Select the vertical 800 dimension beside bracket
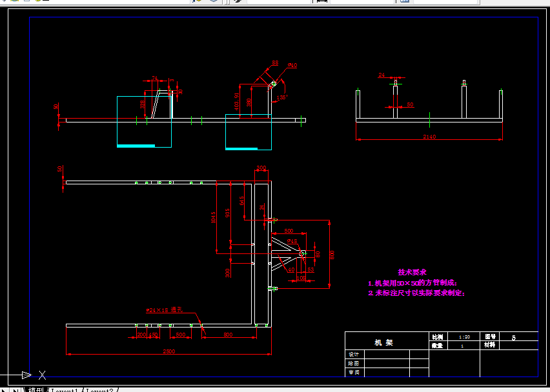The height and width of the screenshot is (392, 550). (332, 255)
